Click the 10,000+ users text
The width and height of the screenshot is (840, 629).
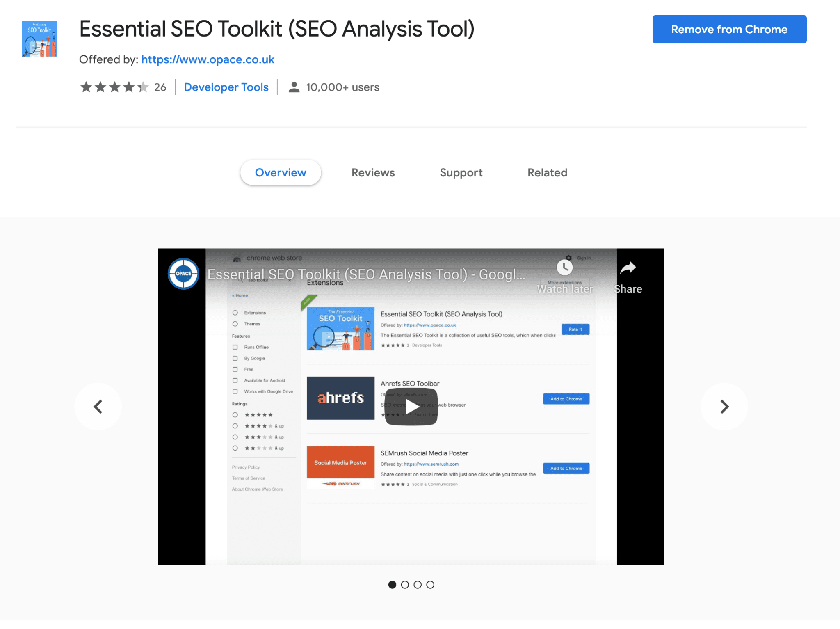coord(342,87)
